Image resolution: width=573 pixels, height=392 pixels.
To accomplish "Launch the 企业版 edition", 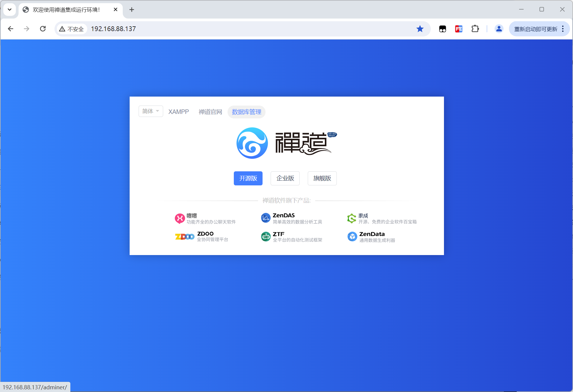I will click(285, 178).
